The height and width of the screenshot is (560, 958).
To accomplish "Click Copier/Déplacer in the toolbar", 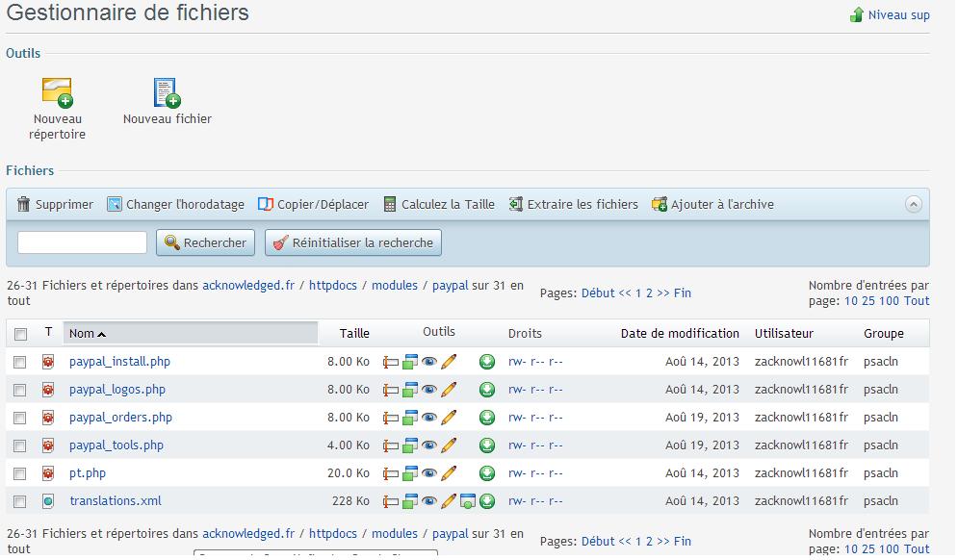I will coord(314,205).
